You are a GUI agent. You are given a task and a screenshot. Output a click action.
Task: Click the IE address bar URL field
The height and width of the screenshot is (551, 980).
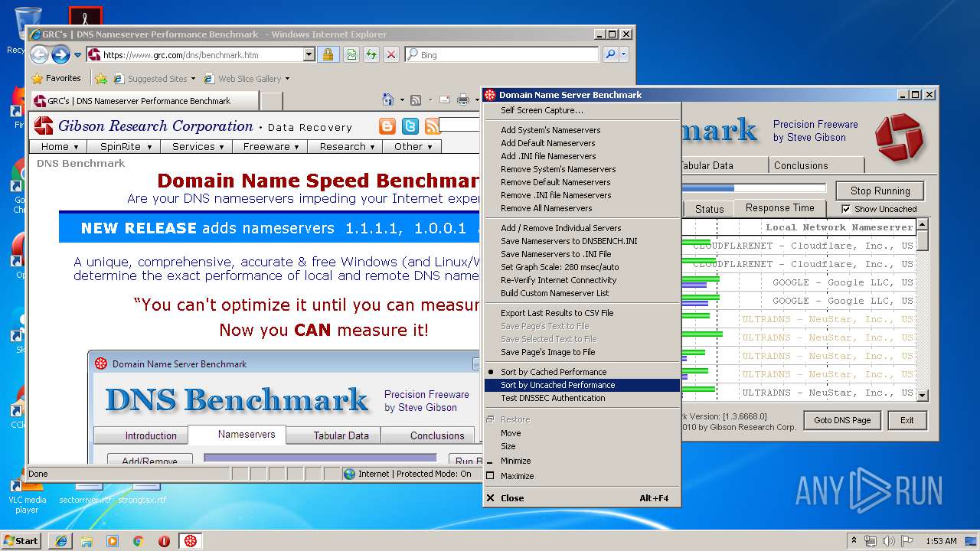click(x=194, y=54)
